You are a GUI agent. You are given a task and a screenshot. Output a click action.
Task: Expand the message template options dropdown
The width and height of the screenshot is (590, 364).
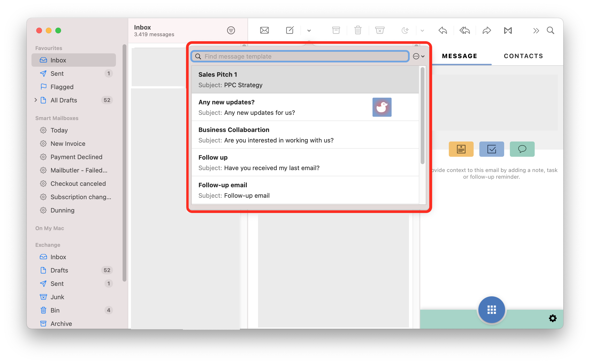click(419, 56)
